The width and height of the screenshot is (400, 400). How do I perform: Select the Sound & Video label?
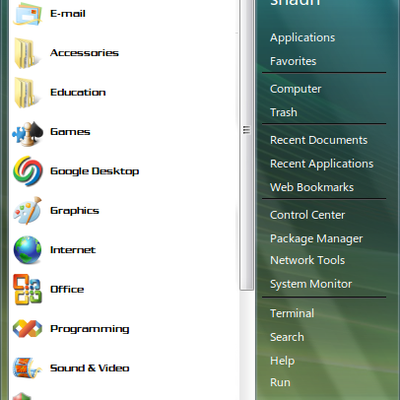pos(90,368)
